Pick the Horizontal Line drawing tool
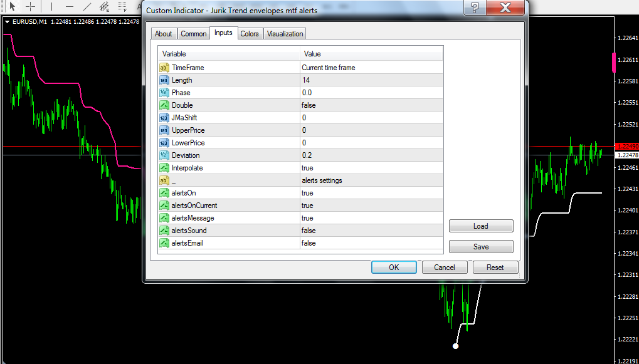 point(70,6)
